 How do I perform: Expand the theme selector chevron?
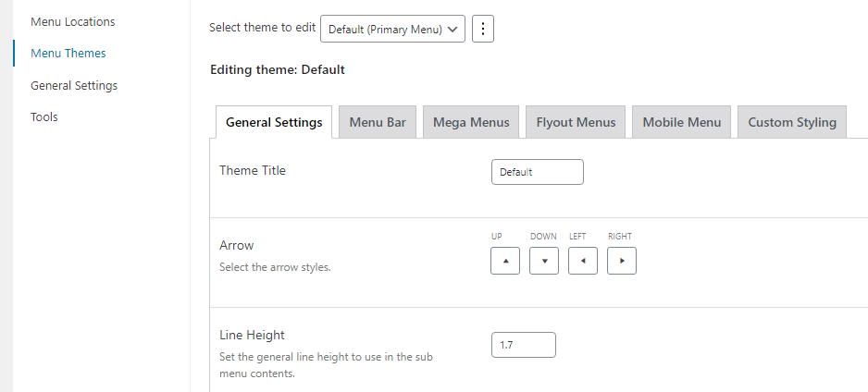click(453, 30)
